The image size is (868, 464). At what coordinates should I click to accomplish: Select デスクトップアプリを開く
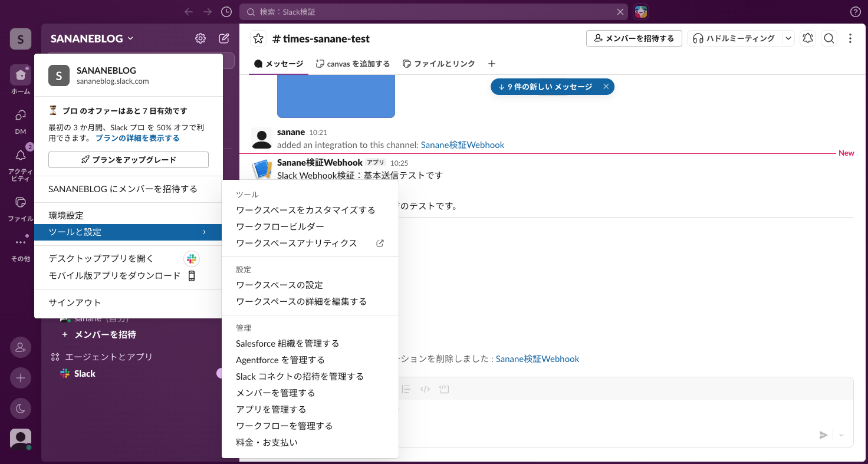tap(129, 258)
